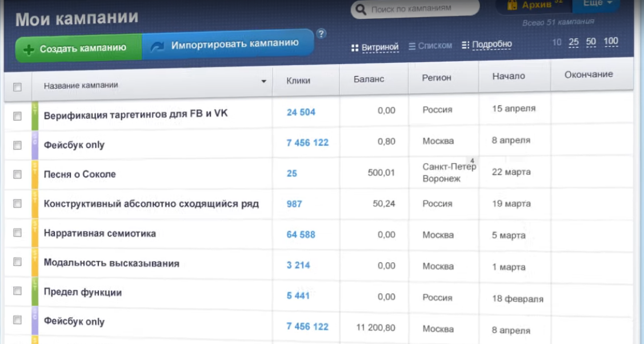644x344 pixels.
Task: Click yellow status tag of Конструктивный абсолютно сходящийся ряд
Action: click(x=35, y=203)
